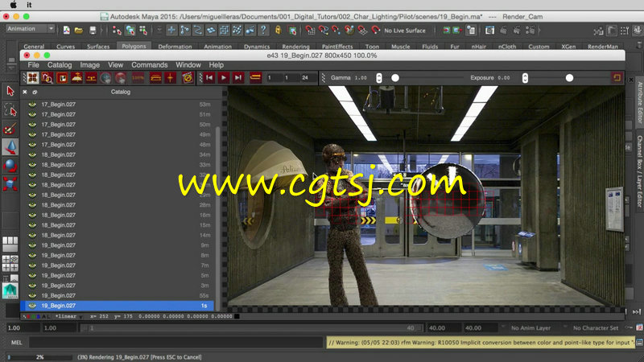Image resolution: width=644 pixels, height=362 pixels.
Task: Open the File menu in it window
Action: pos(33,65)
